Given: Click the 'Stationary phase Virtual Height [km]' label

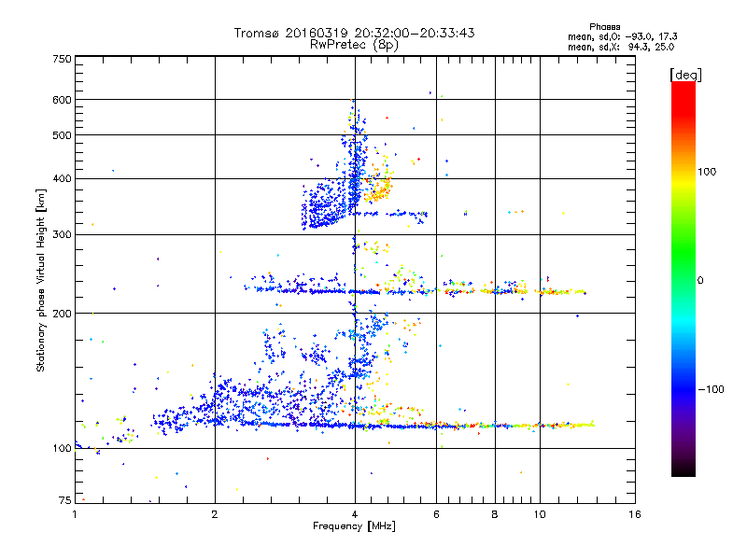Looking at the screenshot, I should (41, 281).
